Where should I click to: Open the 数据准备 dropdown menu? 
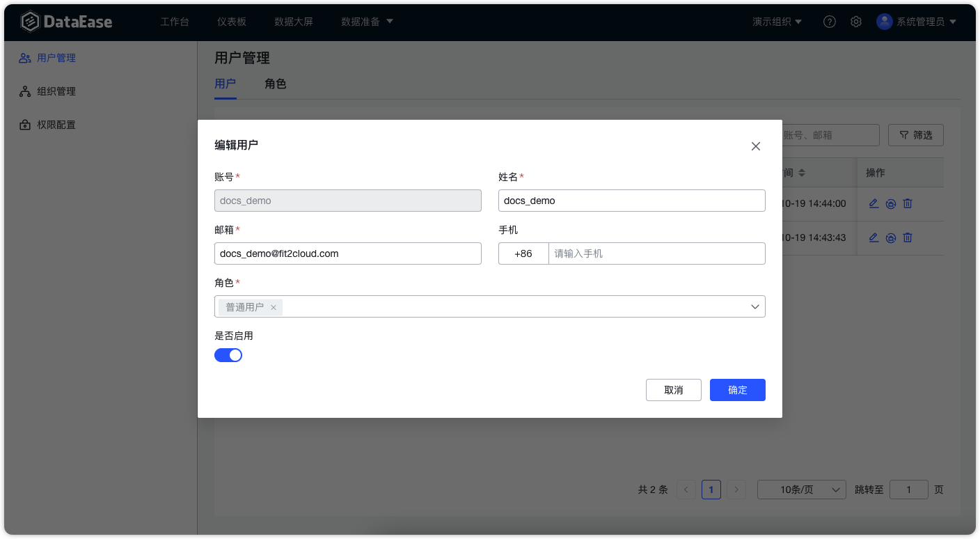coord(367,22)
